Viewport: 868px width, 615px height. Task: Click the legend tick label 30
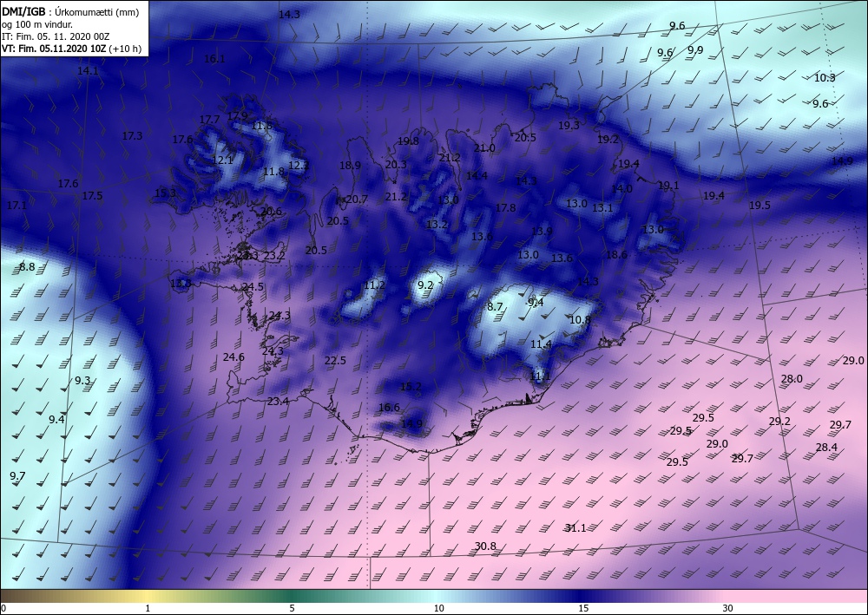728,608
